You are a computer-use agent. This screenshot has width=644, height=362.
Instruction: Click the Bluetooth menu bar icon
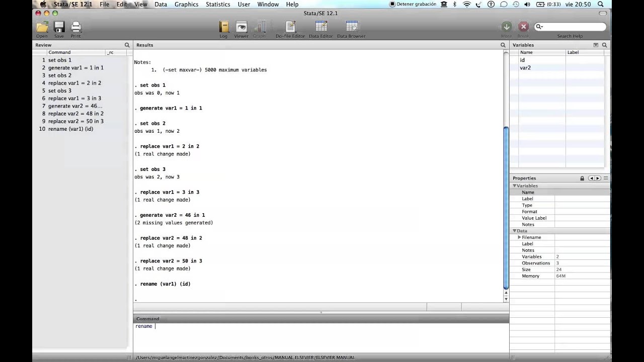pos(454,4)
